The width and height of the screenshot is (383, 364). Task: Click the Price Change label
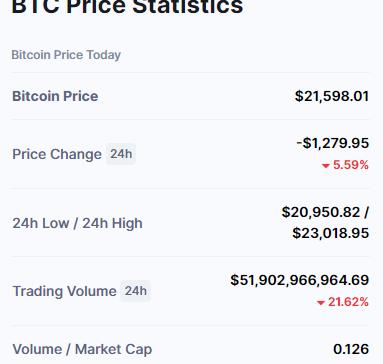[x=57, y=154]
